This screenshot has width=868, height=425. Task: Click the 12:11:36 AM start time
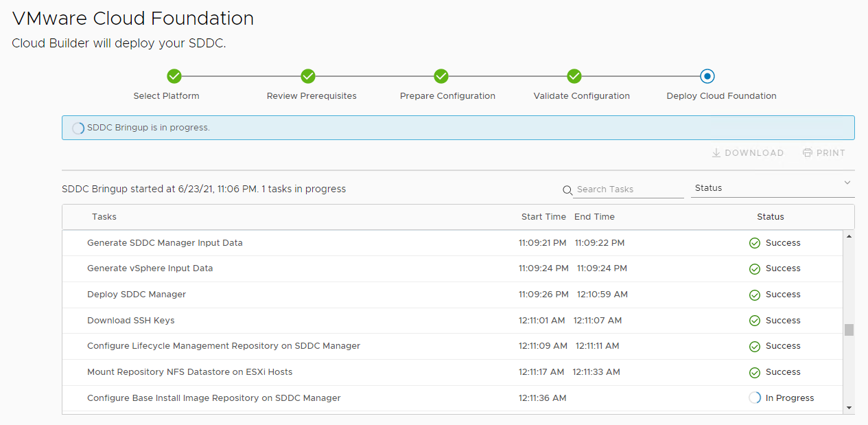click(x=543, y=398)
